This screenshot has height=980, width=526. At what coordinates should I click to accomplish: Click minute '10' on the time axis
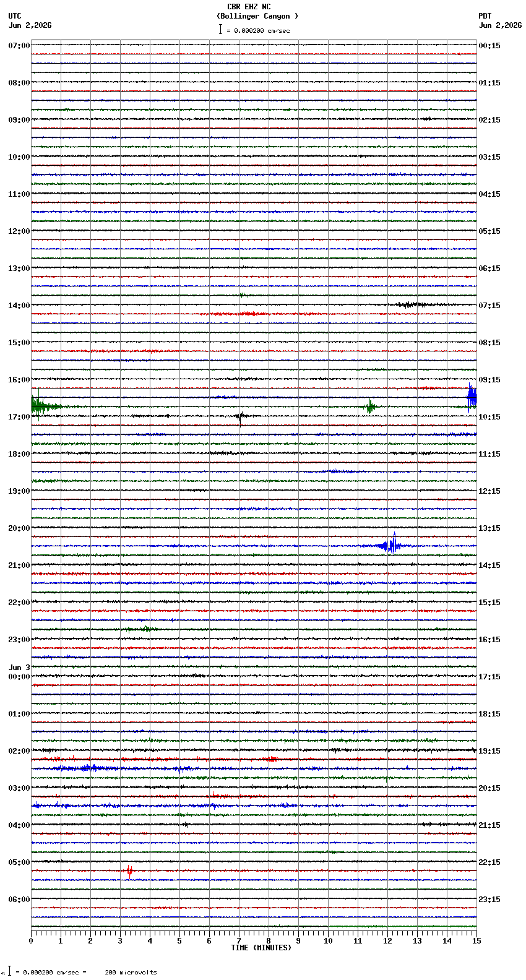click(328, 941)
